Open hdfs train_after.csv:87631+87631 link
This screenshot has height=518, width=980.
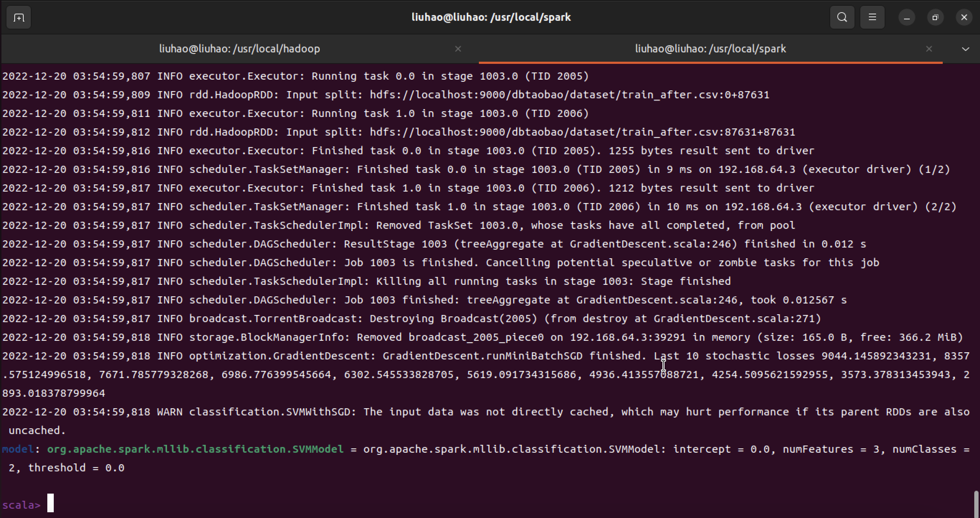582,132
